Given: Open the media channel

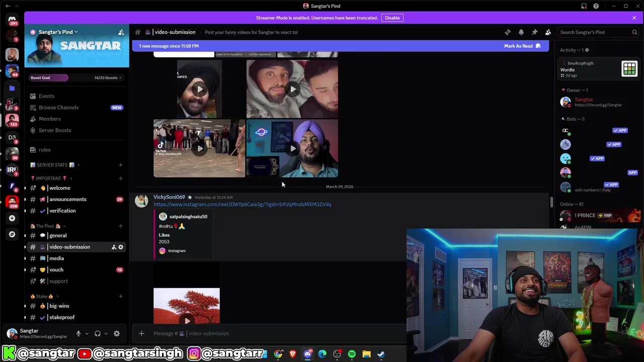Looking at the screenshot, I should [x=76, y=258].
